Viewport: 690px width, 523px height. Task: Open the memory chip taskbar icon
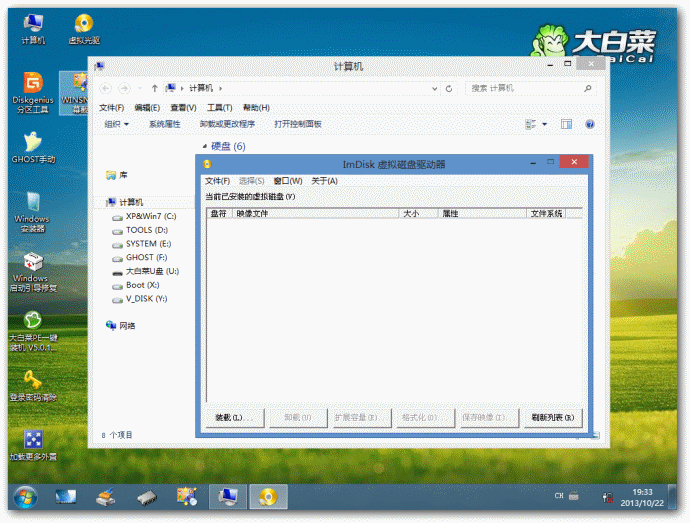pyautogui.click(x=147, y=498)
